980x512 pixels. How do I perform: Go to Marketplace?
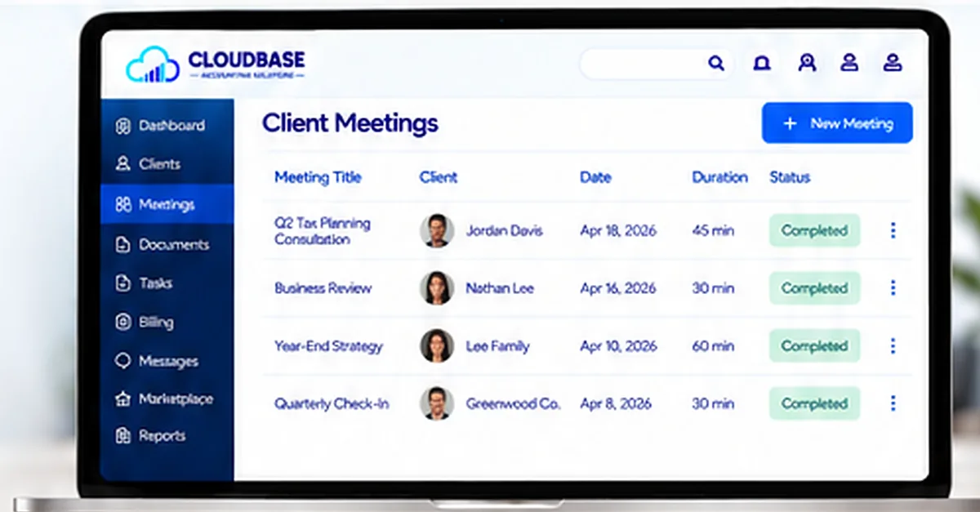point(167,398)
